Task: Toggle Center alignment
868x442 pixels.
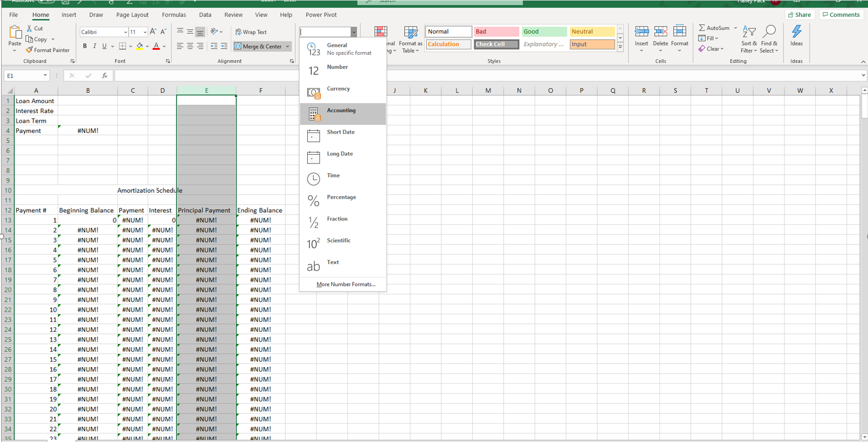Action: (190, 47)
